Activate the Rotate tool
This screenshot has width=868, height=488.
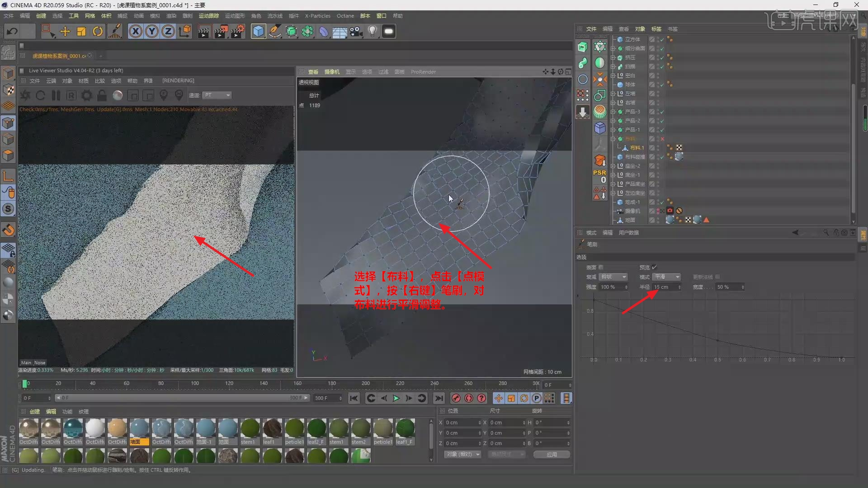(98, 31)
